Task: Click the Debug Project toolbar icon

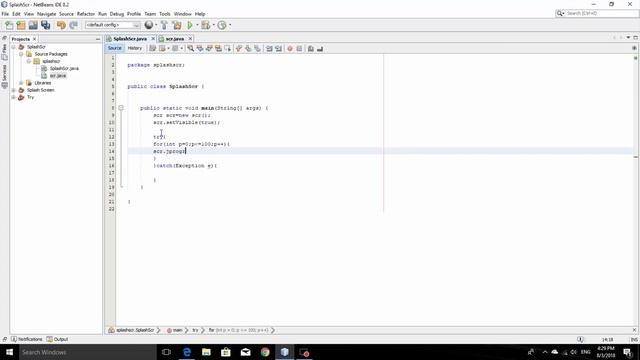Action: (x=205, y=25)
